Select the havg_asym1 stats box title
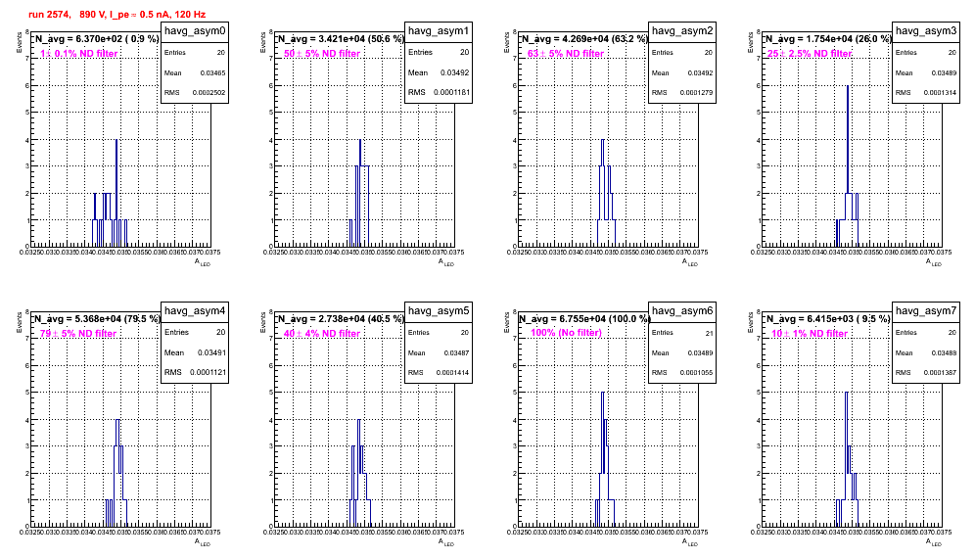The image size is (975, 560). [x=439, y=31]
